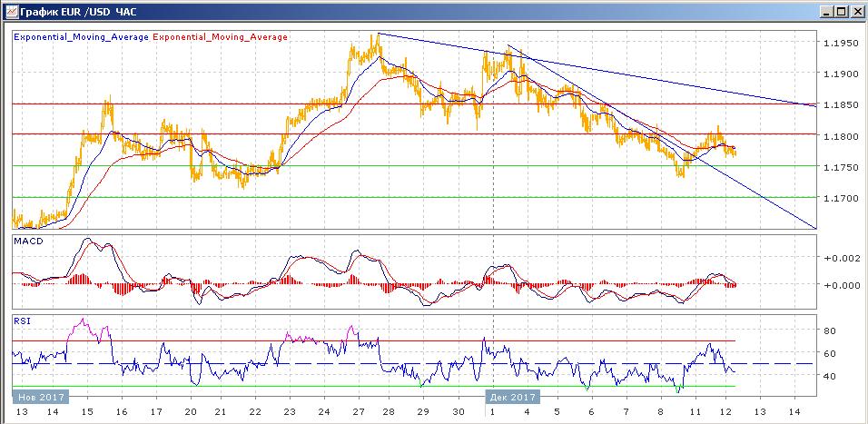Select the blue Exponential_Moving_Average legend label
Image resolution: width=868 pixels, height=424 pixels.
(80, 37)
